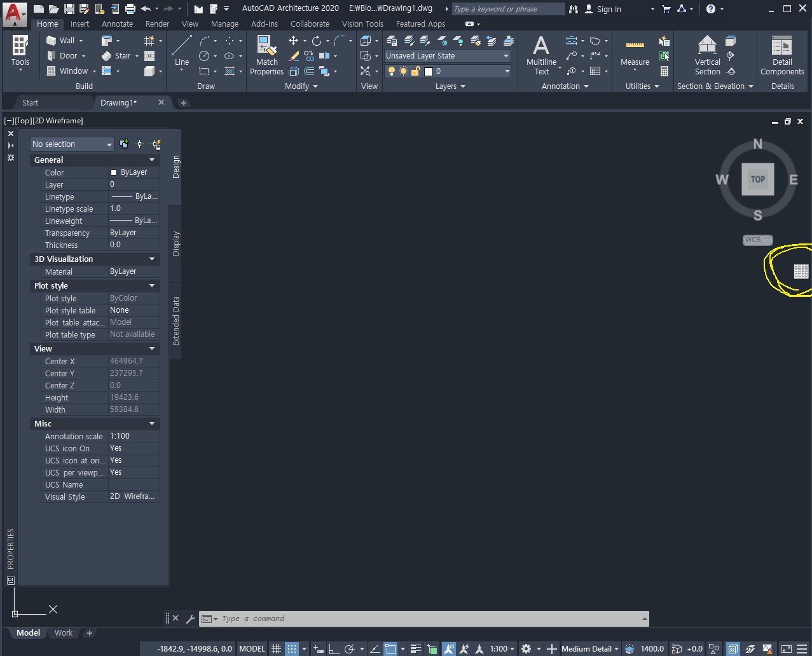Screen dimensions: 812x656
Task: Toggle lineweight display in status bar
Action: (416, 649)
